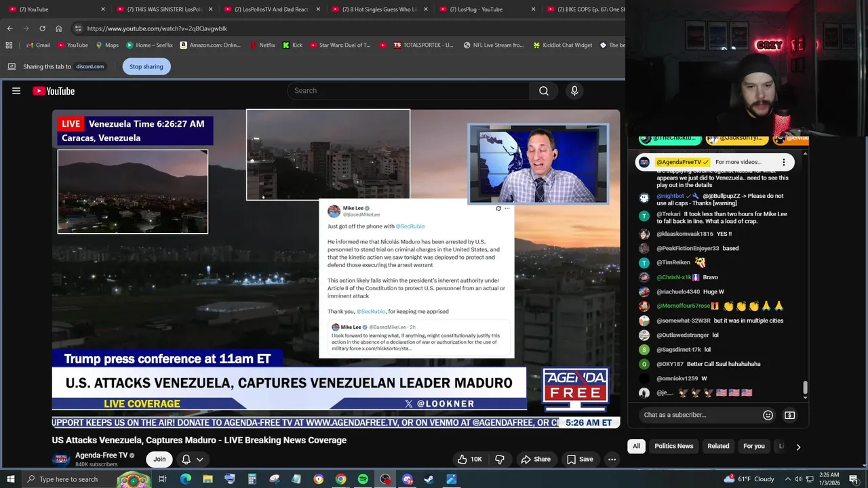Screen dimensions: 868x488
Task: Like the video with thumbs up
Action: pos(469,460)
